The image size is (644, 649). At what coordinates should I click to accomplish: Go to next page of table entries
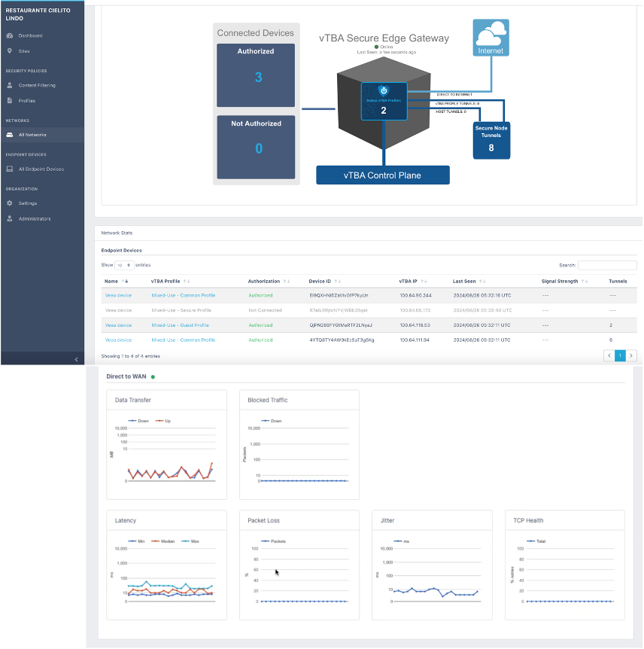[x=630, y=355]
